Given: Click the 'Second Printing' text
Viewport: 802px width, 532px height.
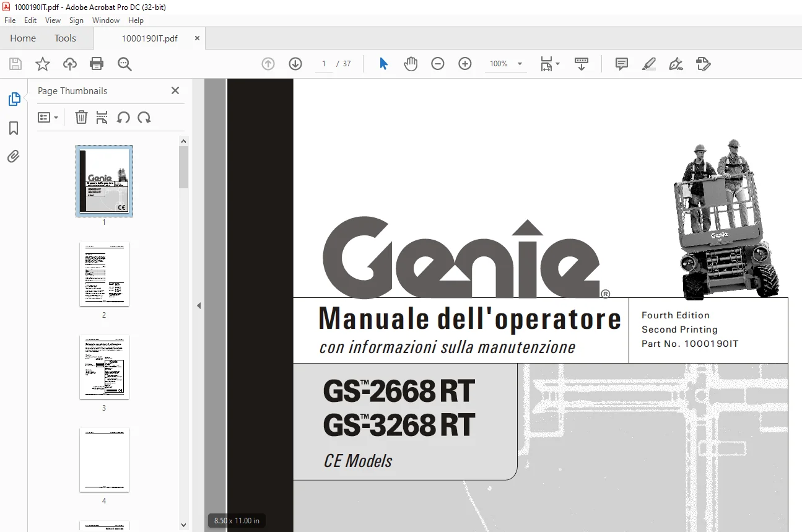Looking at the screenshot, I should (x=679, y=329).
